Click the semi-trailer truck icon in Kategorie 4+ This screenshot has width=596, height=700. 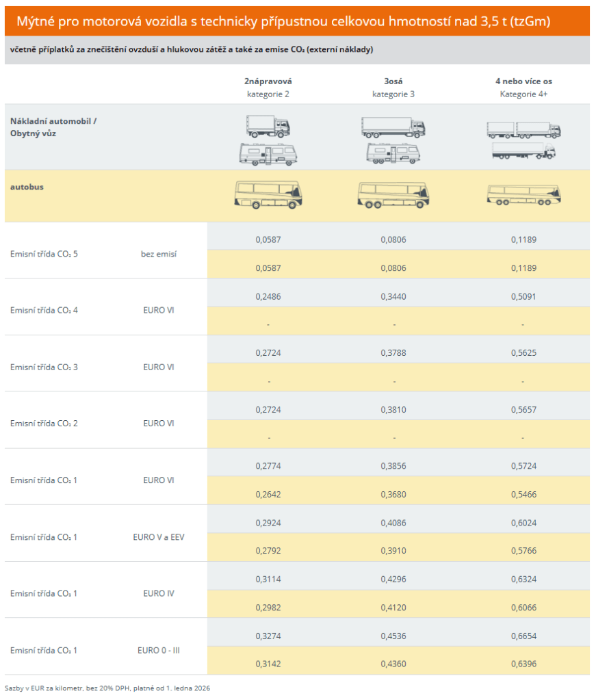point(523,151)
